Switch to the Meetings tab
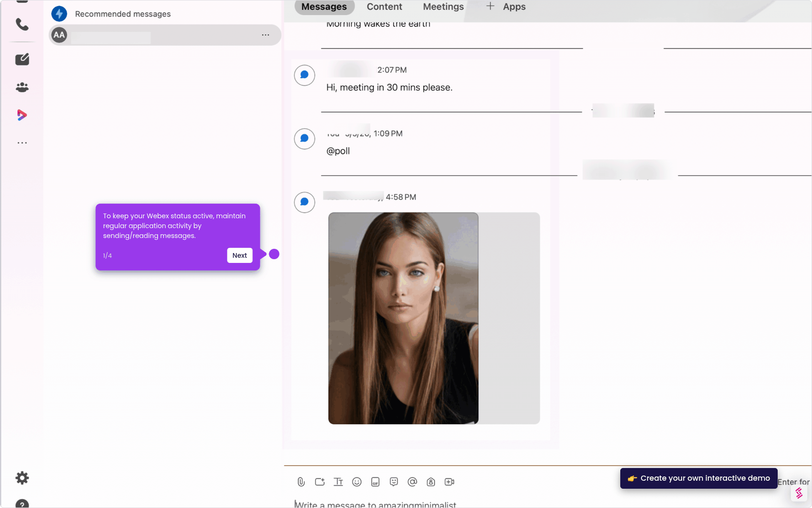The width and height of the screenshot is (812, 508). pyautogui.click(x=443, y=7)
